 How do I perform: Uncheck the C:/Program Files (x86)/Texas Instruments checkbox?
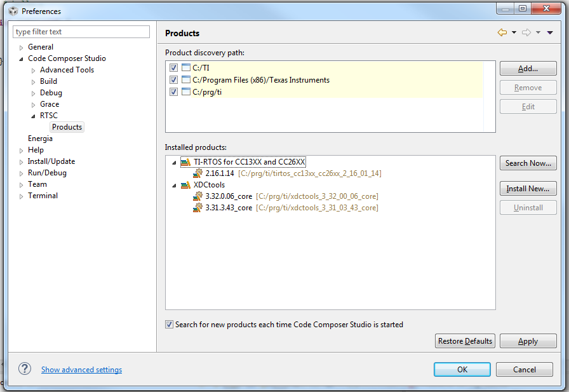pyautogui.click(x=173, y=80)
